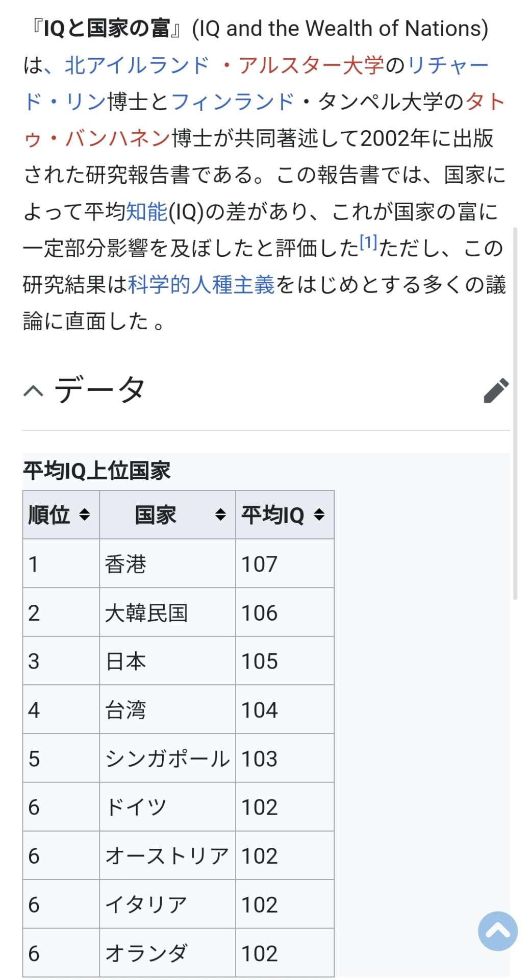Jump to footnote reference [1]
This screenshot has width=531, height=980.
(x=368, y=242)
